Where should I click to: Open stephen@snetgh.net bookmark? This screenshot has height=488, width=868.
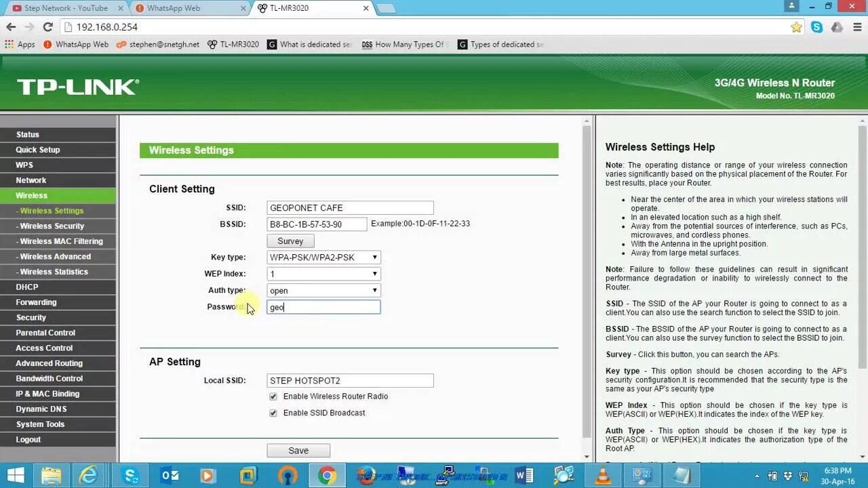158,44
